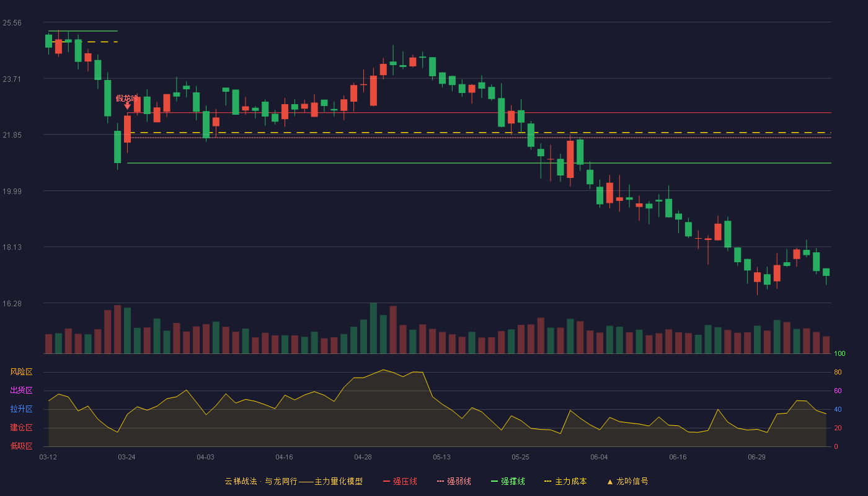868x496 pixels.
Task: Click the green 100 indicator scale value
Action: point(839,354)
